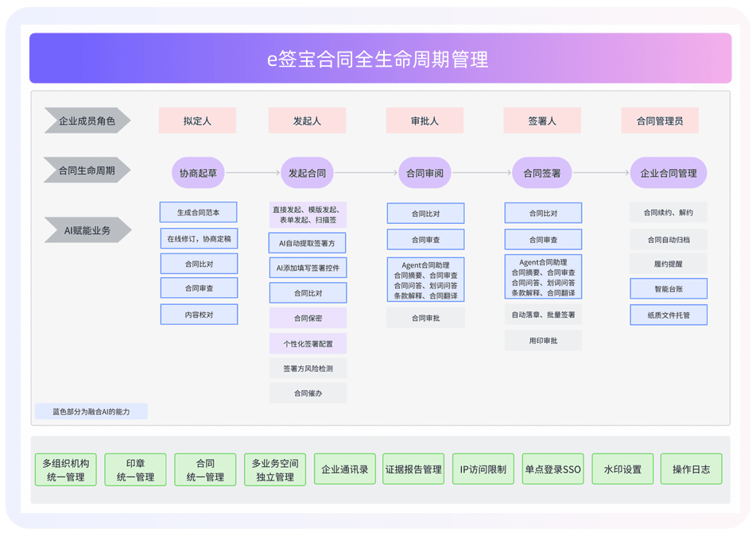Click the 印章统一管理 green box
Image resolution: width=756 pixels, height=533 pixels.
point(135,469)
